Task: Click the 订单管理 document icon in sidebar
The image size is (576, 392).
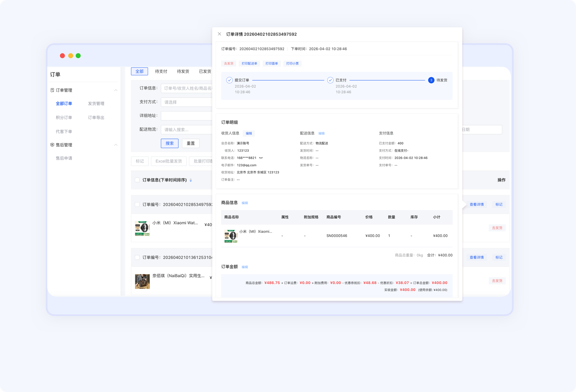Action: 52,90
